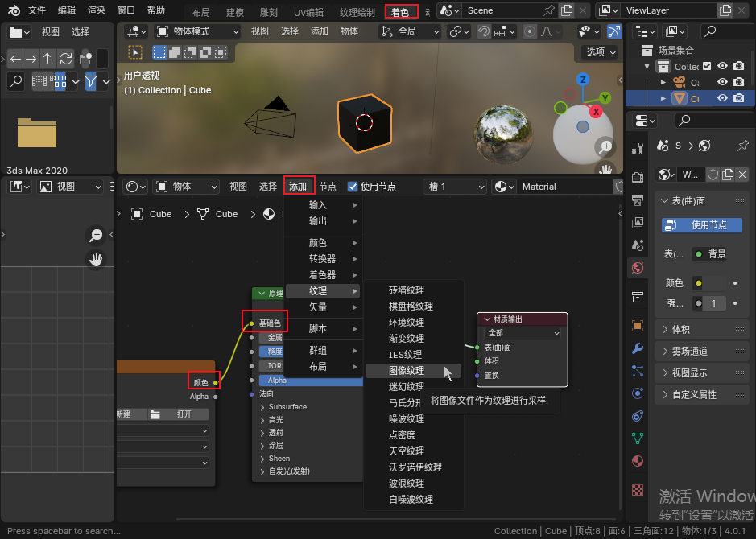Image resolution: width=756 pixels, height=539 pixels.
Task: Click the Texture checkerboard properties icon
Action: (638, 489)
